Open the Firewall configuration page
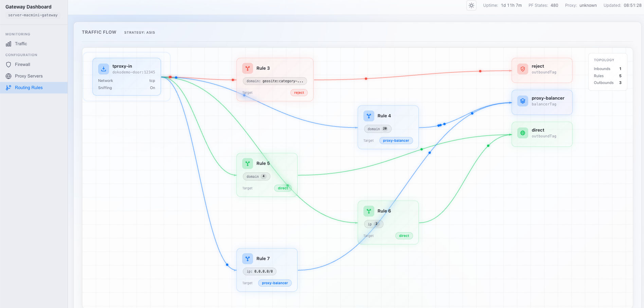The height and width of the screenshot is (308, 644). click(22, 65)
